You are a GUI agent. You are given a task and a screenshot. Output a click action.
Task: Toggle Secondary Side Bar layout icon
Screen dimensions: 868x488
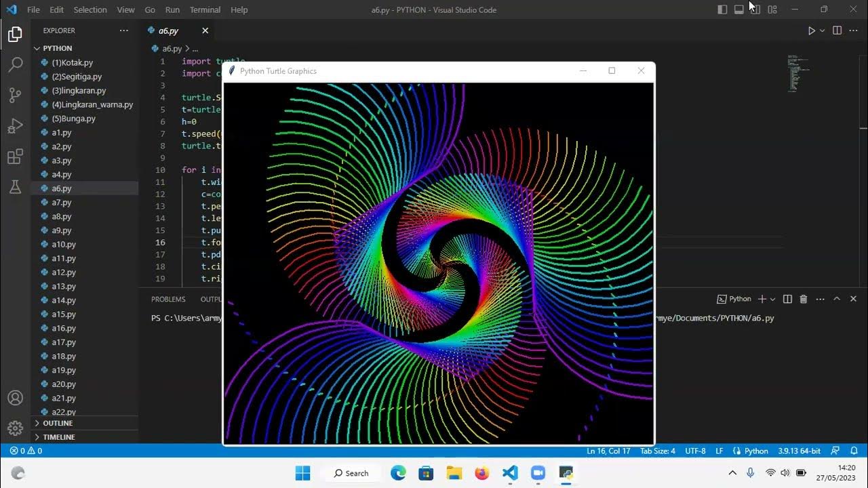pos(755,9)
